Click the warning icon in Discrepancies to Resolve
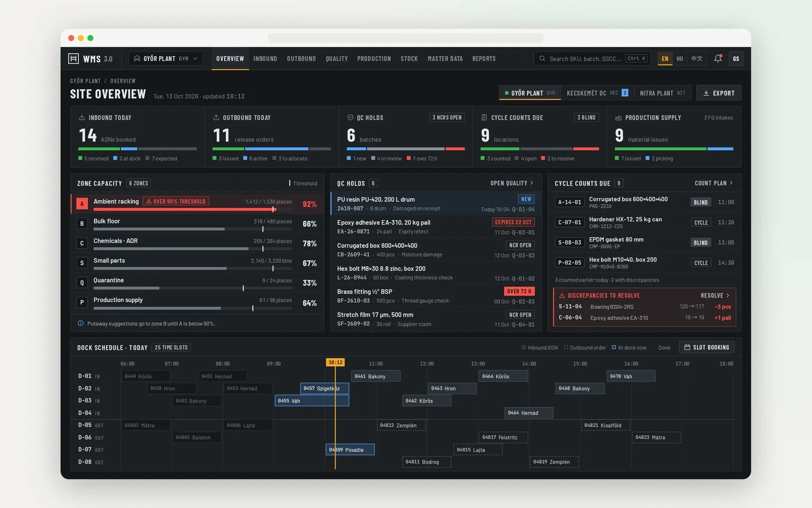 point(562,296)
